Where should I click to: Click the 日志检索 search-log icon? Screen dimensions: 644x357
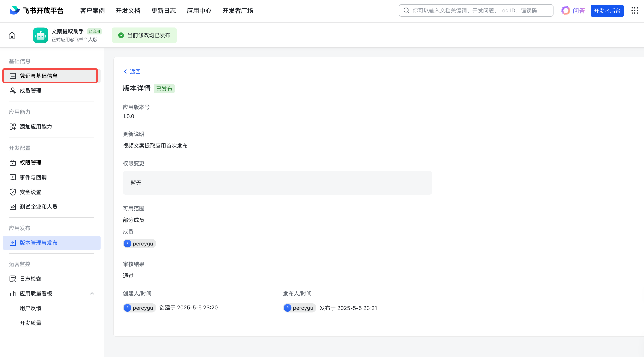point(13,279)
